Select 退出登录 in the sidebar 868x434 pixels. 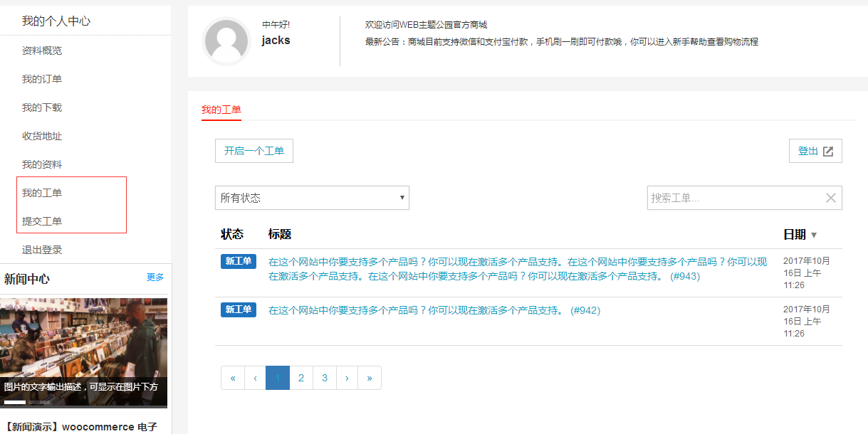pyautogui.click(x=42, y=250)
